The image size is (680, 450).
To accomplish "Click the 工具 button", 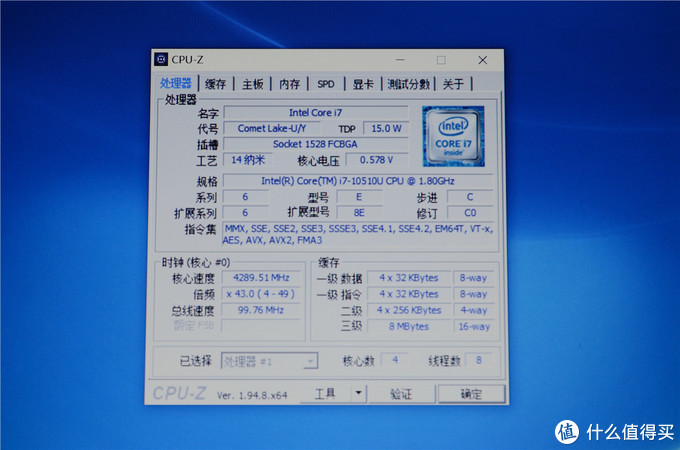I will (x=325, y=393).
